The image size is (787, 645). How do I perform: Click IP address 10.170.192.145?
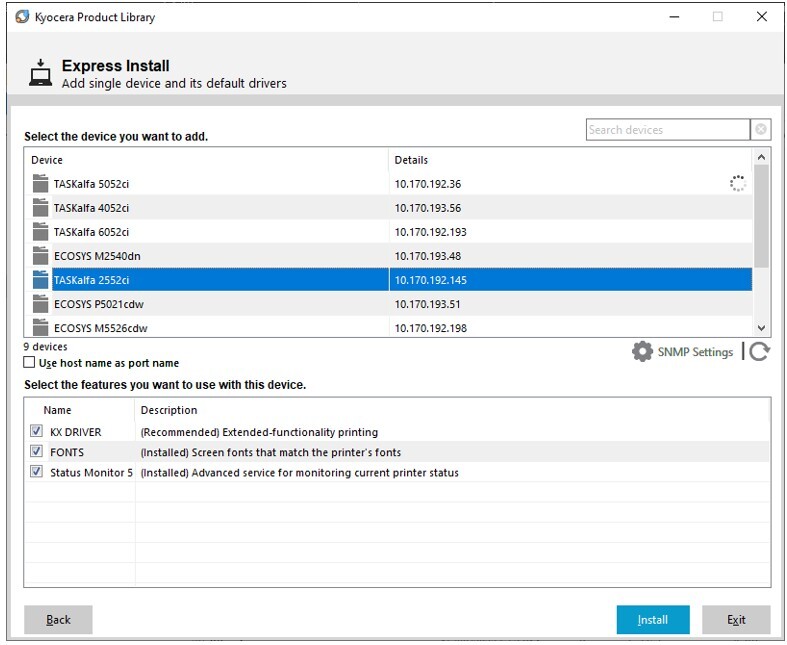[x=431, y=280]
